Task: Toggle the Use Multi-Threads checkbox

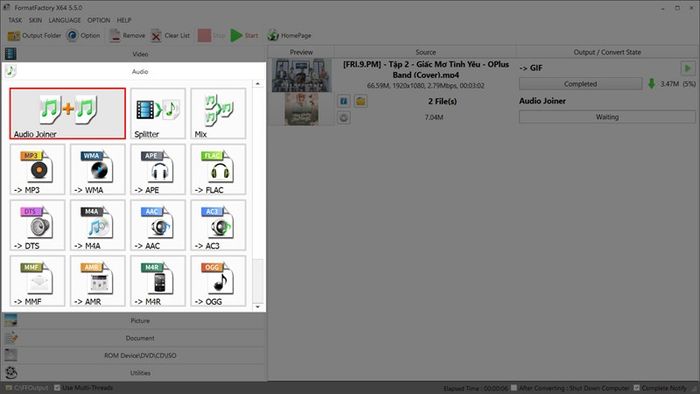Action: (57, 388)
